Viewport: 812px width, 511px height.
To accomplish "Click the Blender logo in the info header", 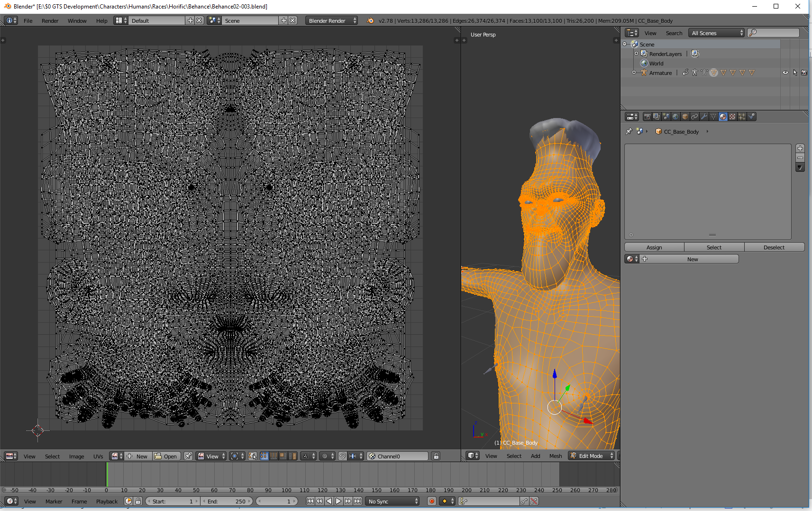I will click(370, 20).
